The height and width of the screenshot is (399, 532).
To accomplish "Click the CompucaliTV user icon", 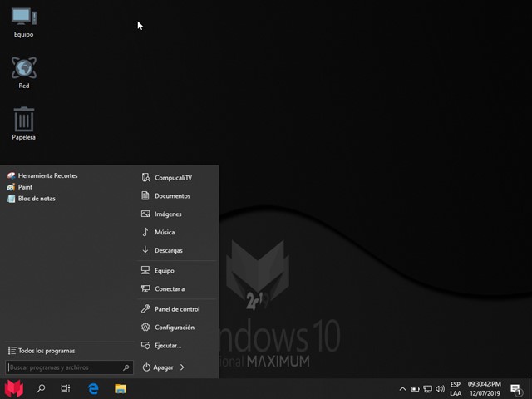I will [145, 177].
